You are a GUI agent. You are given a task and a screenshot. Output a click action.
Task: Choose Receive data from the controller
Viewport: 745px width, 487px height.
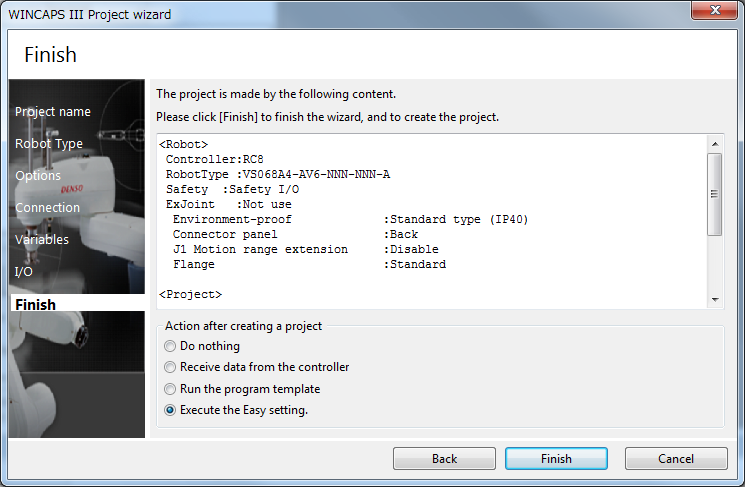[x=170, y=367]
